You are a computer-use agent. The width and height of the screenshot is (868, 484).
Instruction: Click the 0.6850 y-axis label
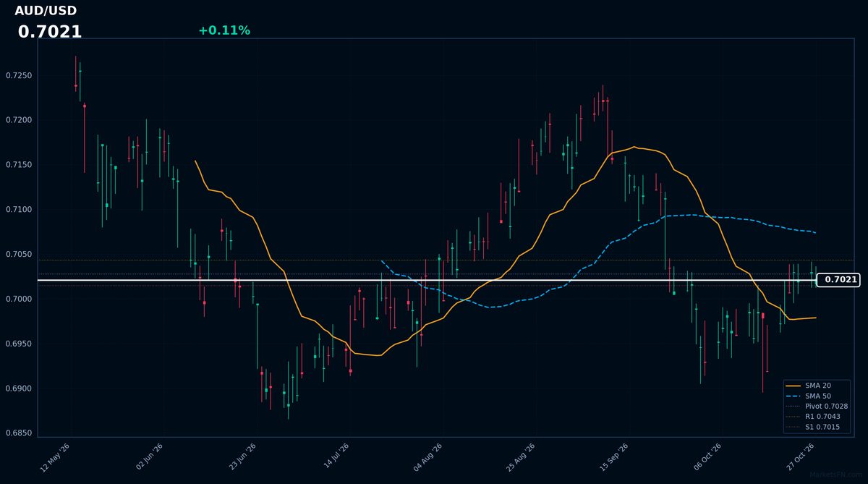[19, 433]
